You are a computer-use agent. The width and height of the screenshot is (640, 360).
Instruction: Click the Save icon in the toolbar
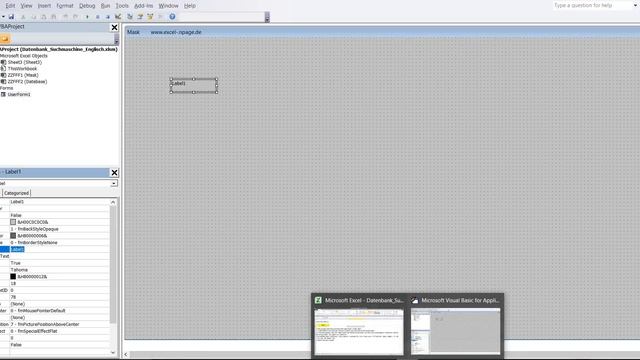pos(11,17)
